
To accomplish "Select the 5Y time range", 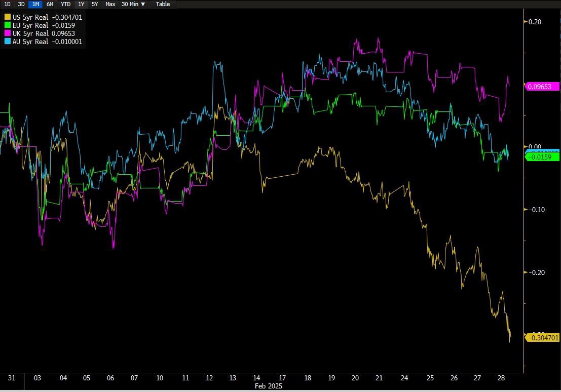I will click(x=95, y=4).
